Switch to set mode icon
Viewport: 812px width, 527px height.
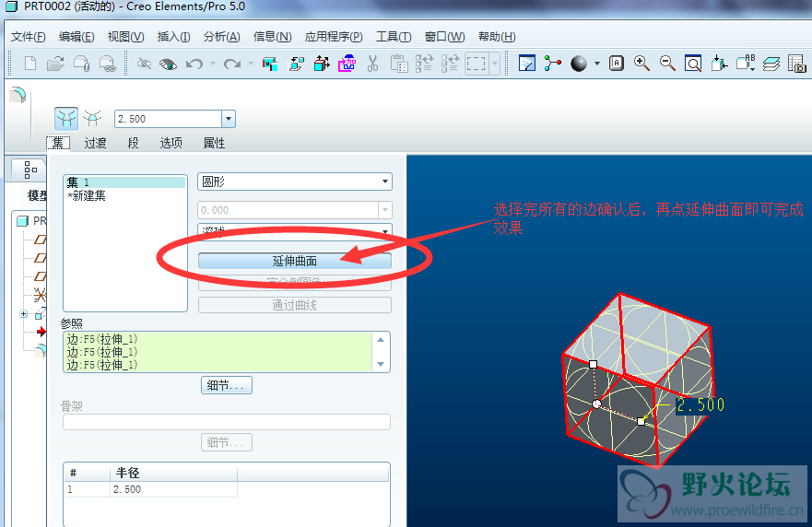66,119
